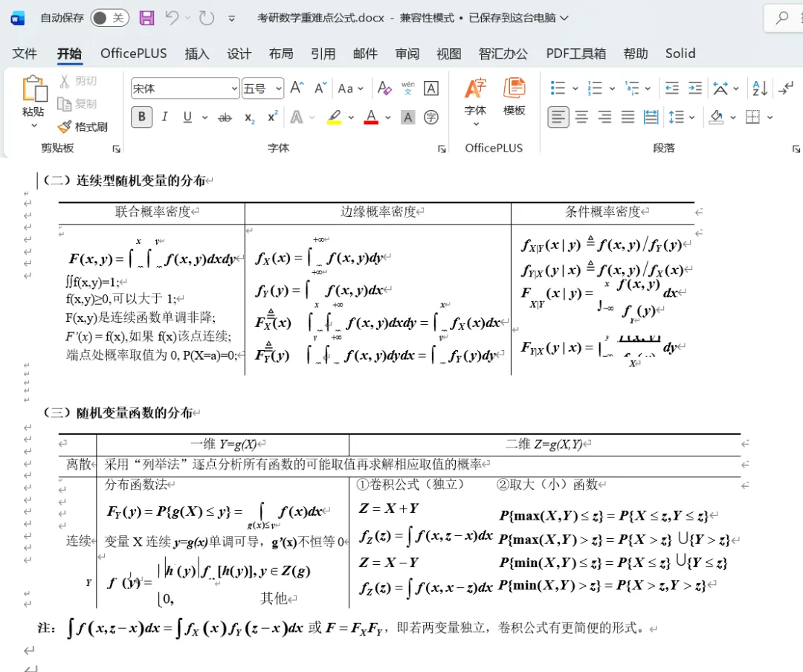Screen dimensions: 803x672
Task: Increase font size with grow font icon
Action: click(x=297, y=88)
